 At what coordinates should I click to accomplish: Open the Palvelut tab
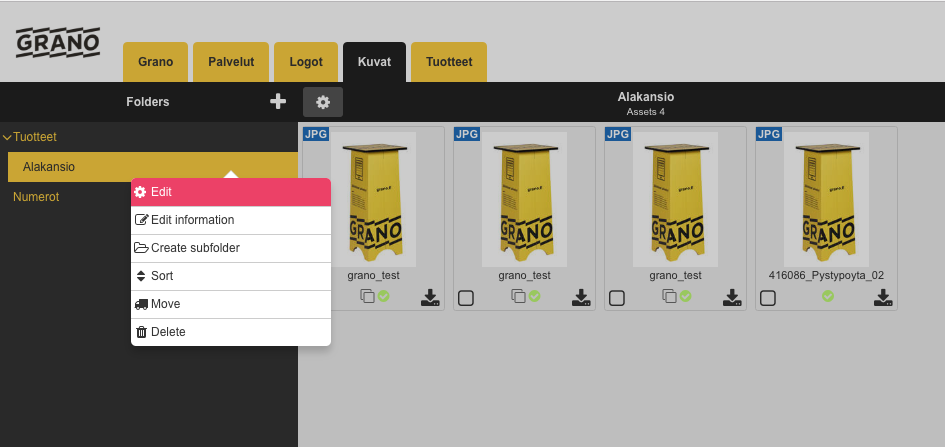click(x=231, y=62)
